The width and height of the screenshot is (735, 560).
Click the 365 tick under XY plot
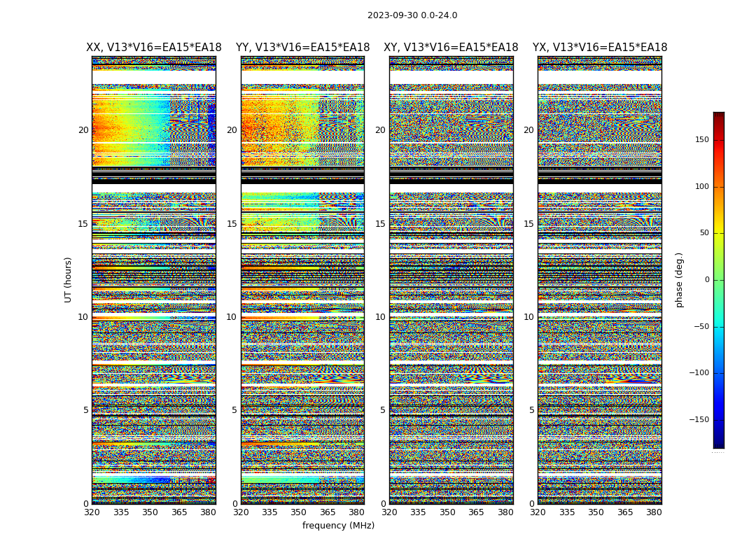point(476,512)
